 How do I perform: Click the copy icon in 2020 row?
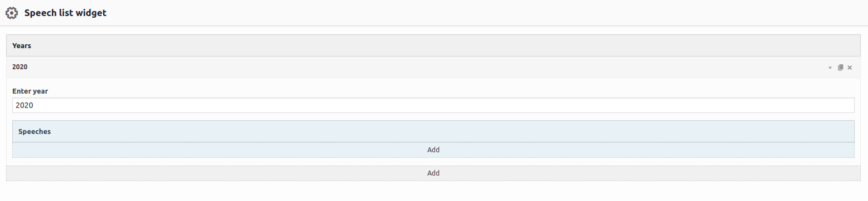pos(840,68)
